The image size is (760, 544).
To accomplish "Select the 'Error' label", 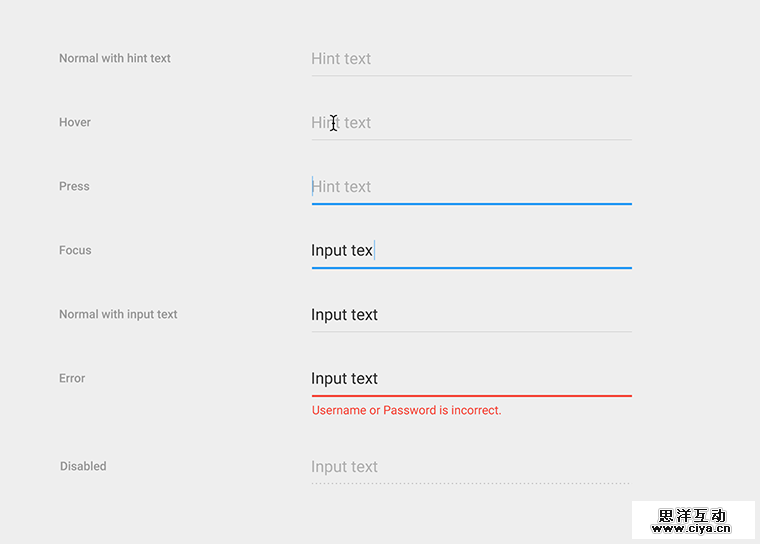I will click(x=72, y=379).
